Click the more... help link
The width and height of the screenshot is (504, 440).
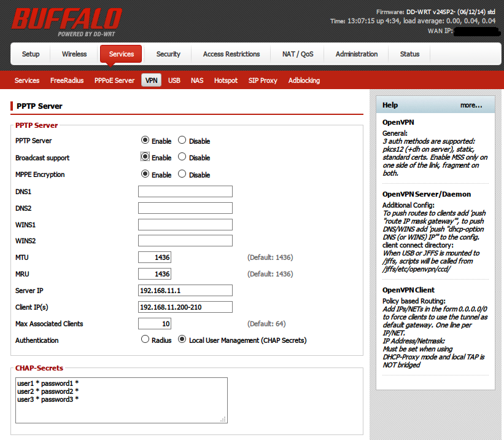[x=471, y=105]
